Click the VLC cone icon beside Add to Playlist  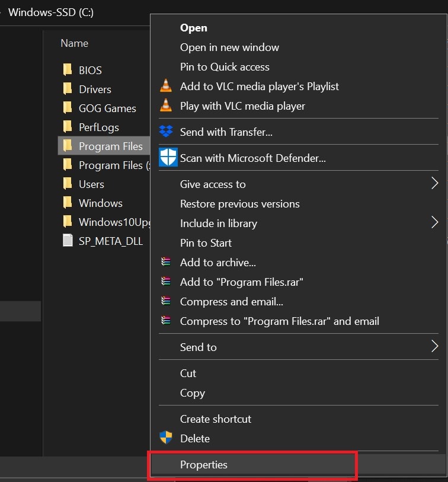pyautogui.click(x=166, y=86)
